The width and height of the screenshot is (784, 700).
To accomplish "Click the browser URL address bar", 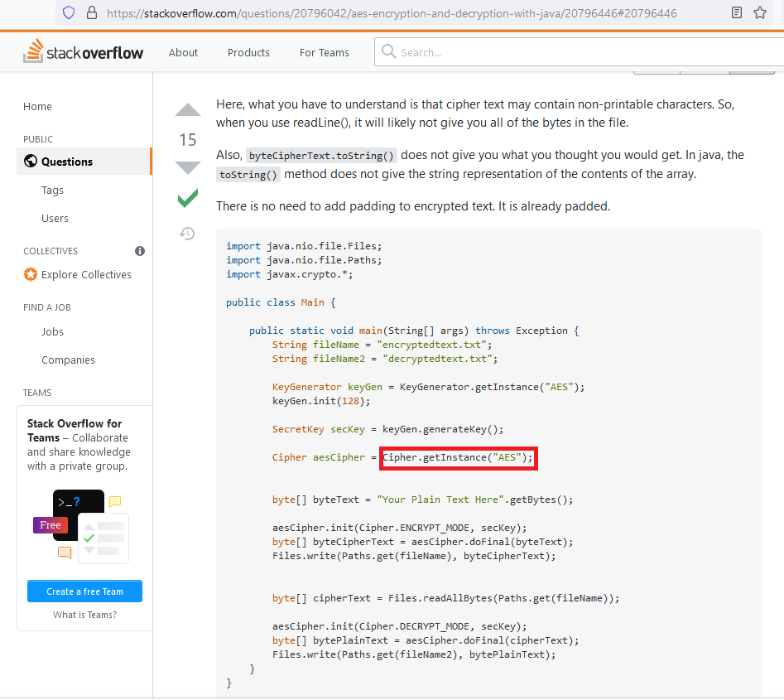I will click(x=392, y=13).
